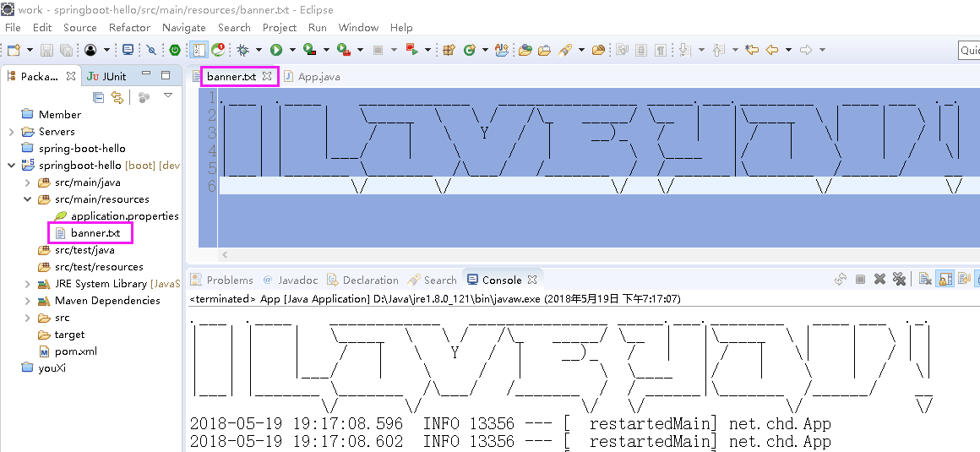Open the New wizard dropdown arrow
This screenshot has height=452, width=980.
coord(29,50)
